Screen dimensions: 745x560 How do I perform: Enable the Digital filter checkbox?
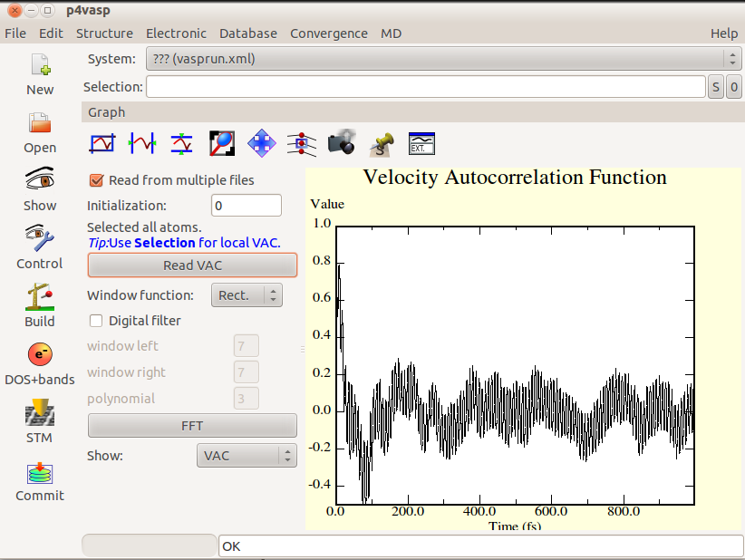[97, 321]
